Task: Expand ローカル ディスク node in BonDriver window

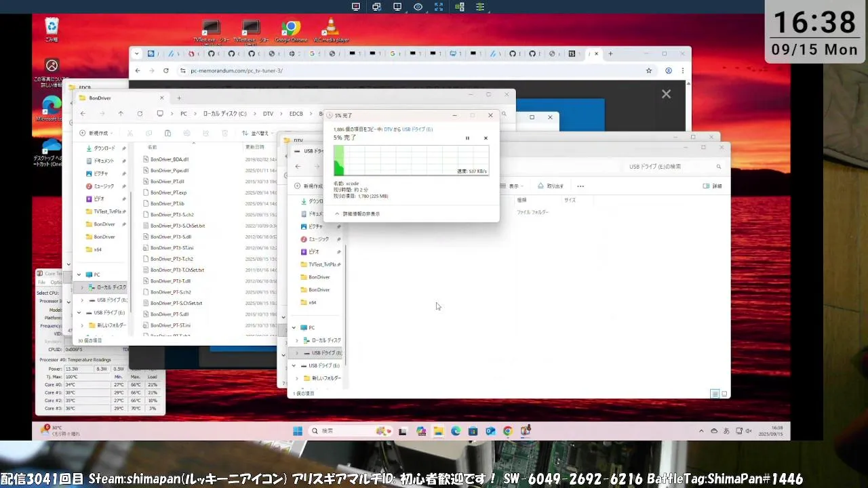Action: point(83,287)
